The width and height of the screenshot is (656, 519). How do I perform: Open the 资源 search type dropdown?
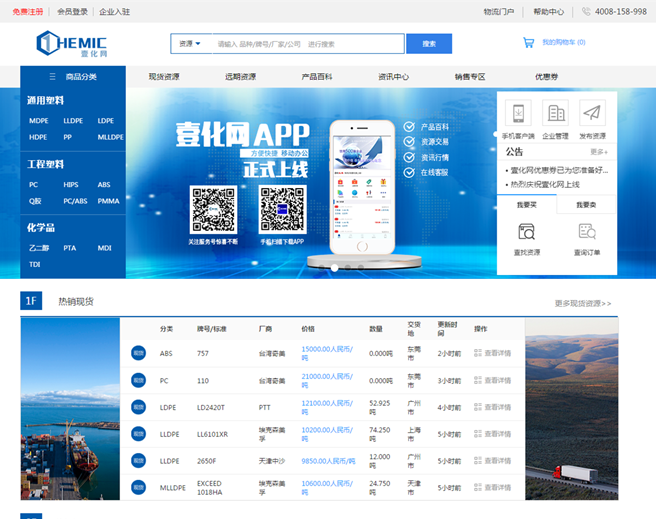click(190, 43)
